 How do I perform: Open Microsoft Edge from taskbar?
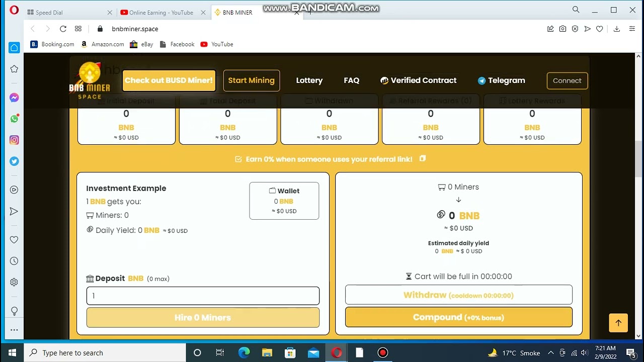pyautogui.click(x=244, y=353)
